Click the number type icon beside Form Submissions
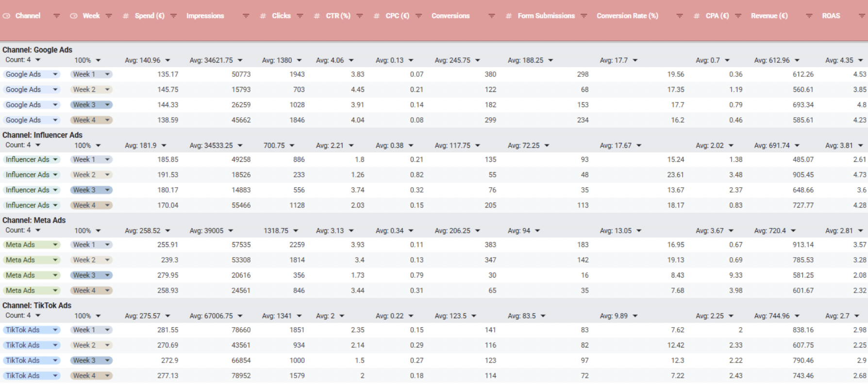 [508, 16]
